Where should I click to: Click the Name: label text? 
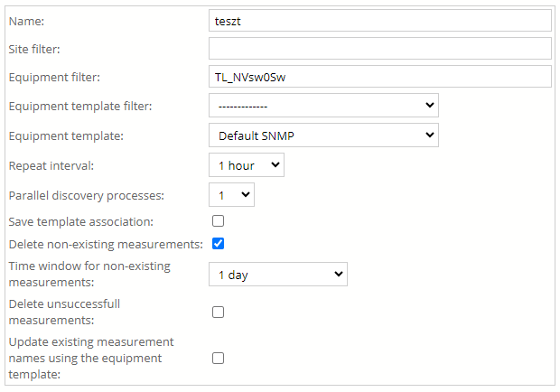tap(26, 22)
